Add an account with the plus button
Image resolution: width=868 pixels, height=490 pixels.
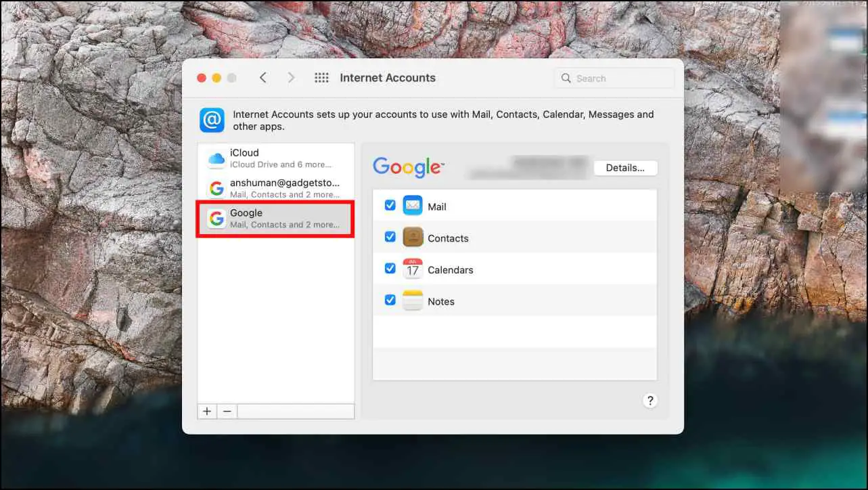click(207, 411)
